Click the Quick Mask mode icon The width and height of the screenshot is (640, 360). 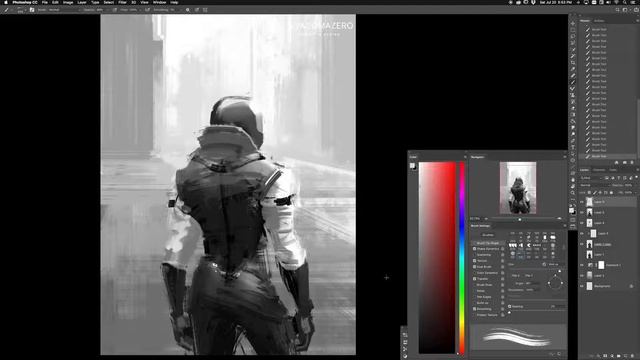pos(573,220)
